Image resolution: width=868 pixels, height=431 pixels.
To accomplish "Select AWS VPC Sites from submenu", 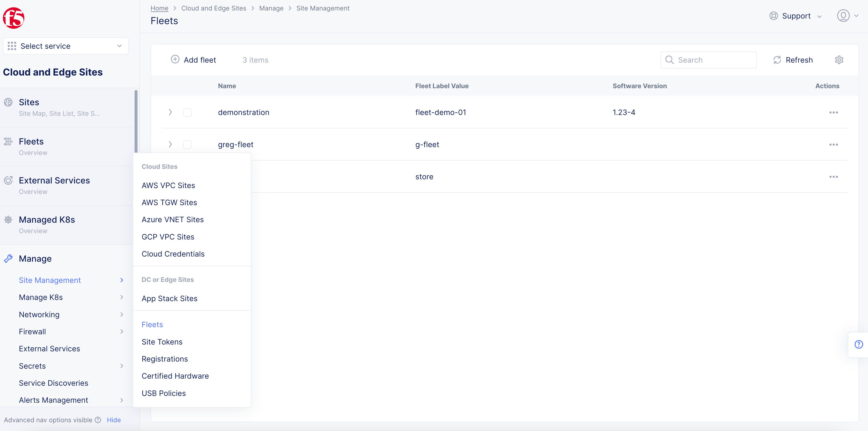I will click(168, 185).
